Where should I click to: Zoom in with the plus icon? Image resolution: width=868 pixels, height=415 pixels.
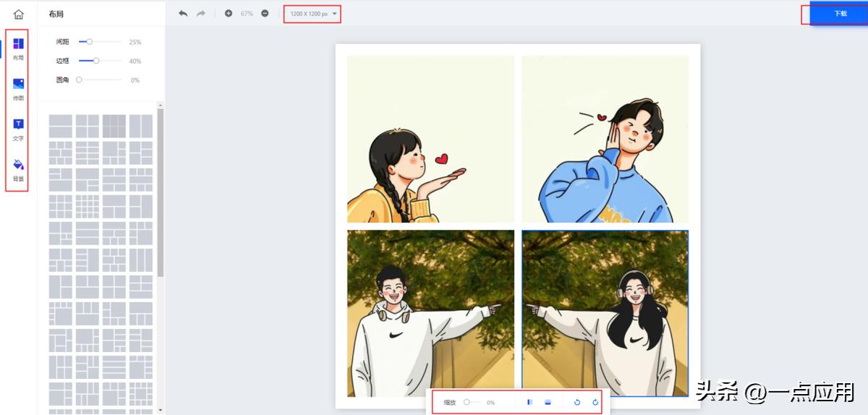pos(229,14)
